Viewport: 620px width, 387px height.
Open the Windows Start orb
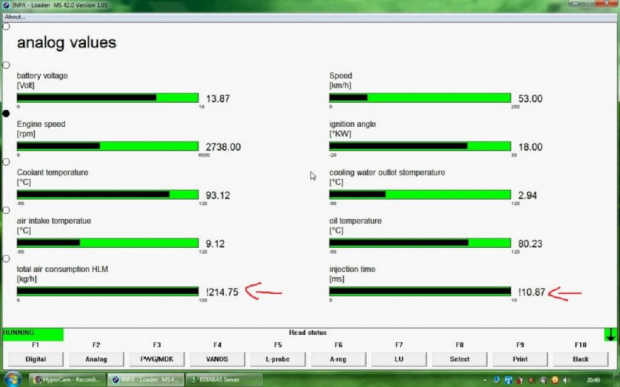12,379
